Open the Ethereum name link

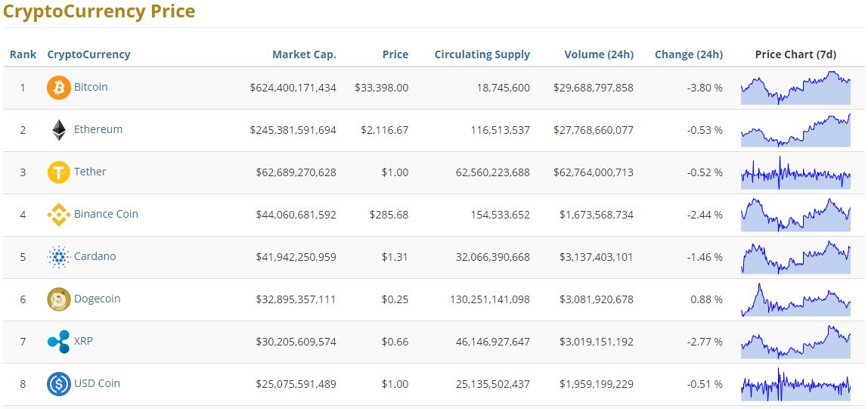coord(98,129)
